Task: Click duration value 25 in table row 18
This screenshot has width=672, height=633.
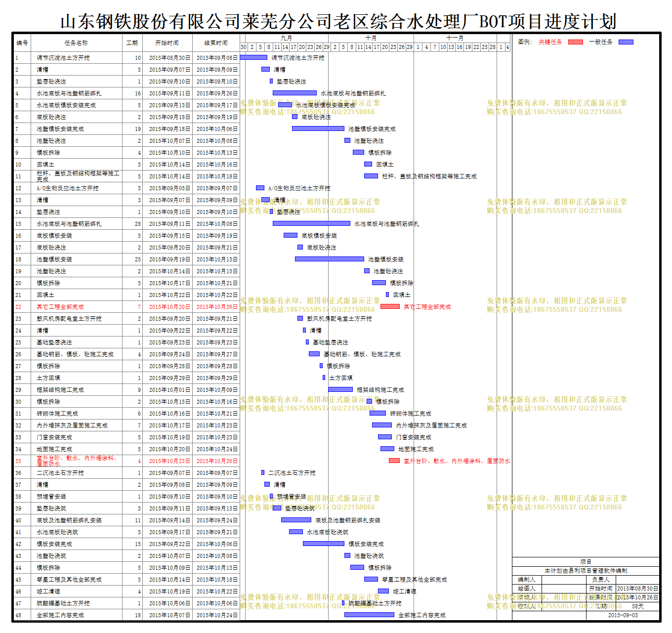Action: (138, 259)
